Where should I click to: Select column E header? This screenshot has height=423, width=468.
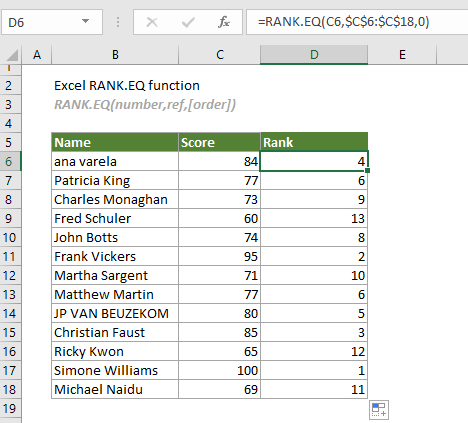click(x=402, y=55)
